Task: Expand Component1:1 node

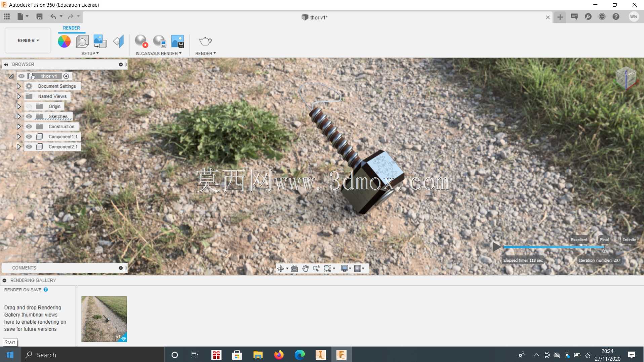Action: click(x=19, y=137)
